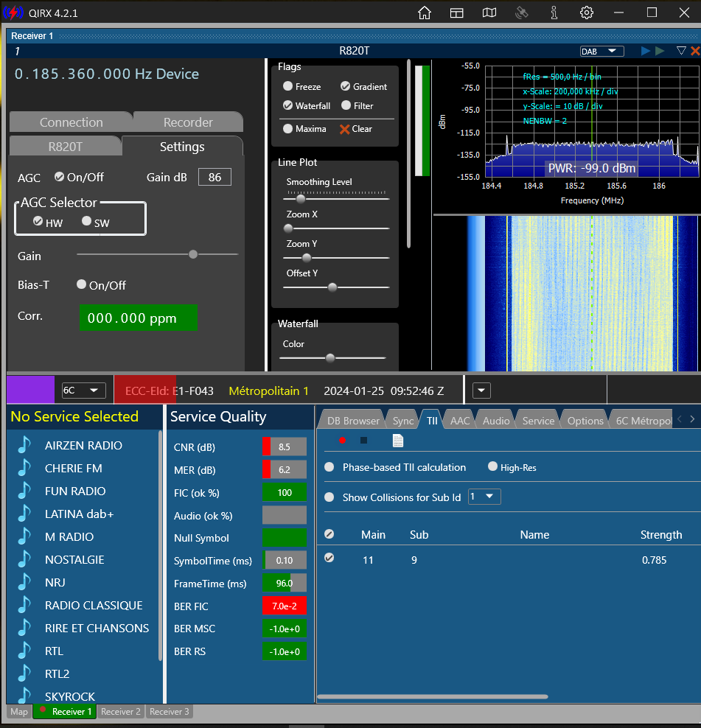Click the Gain dB value field
Screen dimensions: 701x728
(215, 177)
